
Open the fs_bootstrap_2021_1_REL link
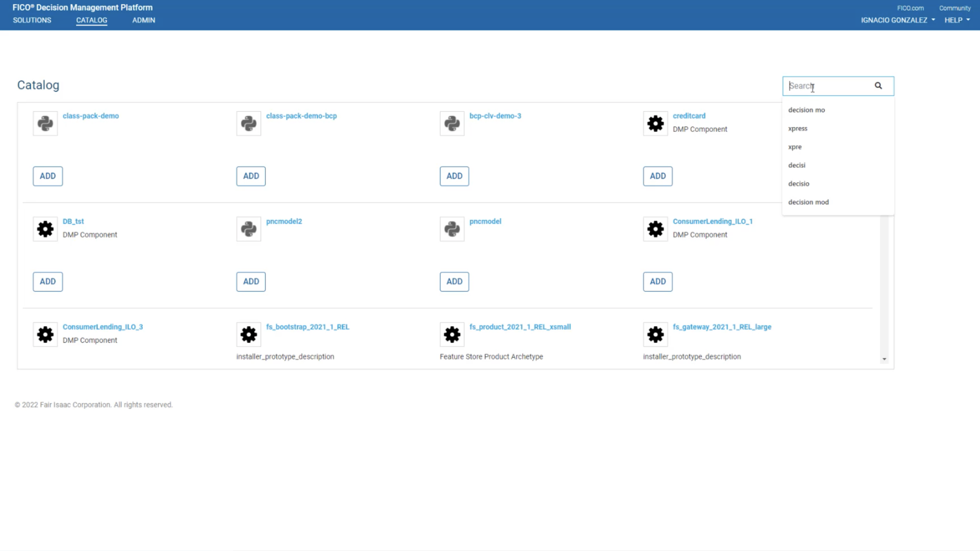[307, 327]
